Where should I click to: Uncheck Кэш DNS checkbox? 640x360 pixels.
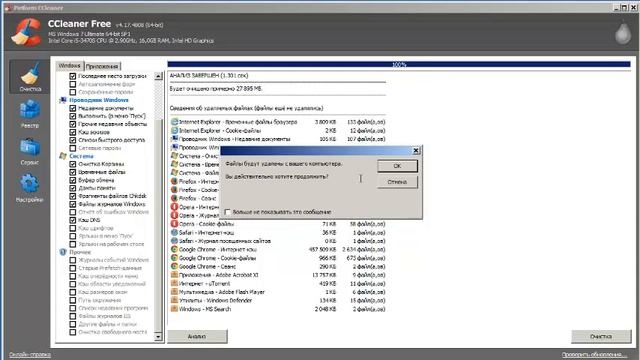[x=73, y=220]
